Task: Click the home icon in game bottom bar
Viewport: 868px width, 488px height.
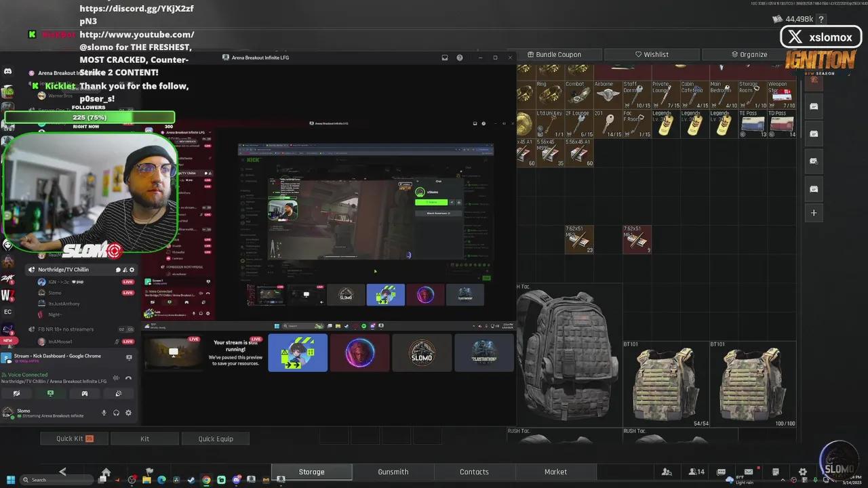Action: tap(106, 472)
